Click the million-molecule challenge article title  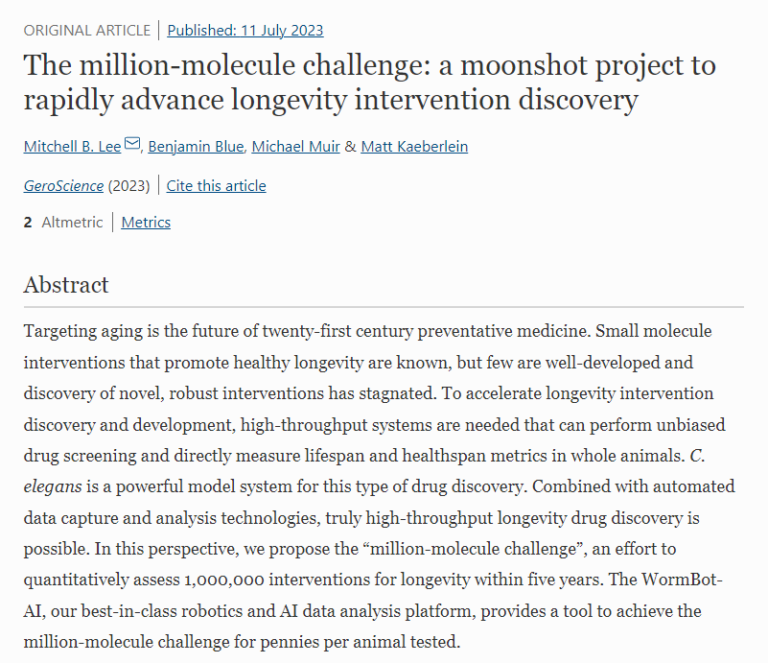pyautogui.click(x=370, y=83)
